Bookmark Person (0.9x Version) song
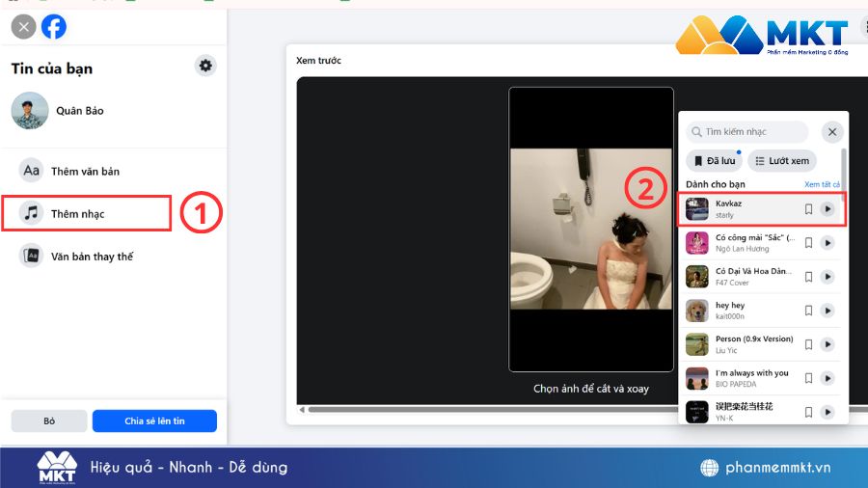868x488 pixels. (808, 344)
